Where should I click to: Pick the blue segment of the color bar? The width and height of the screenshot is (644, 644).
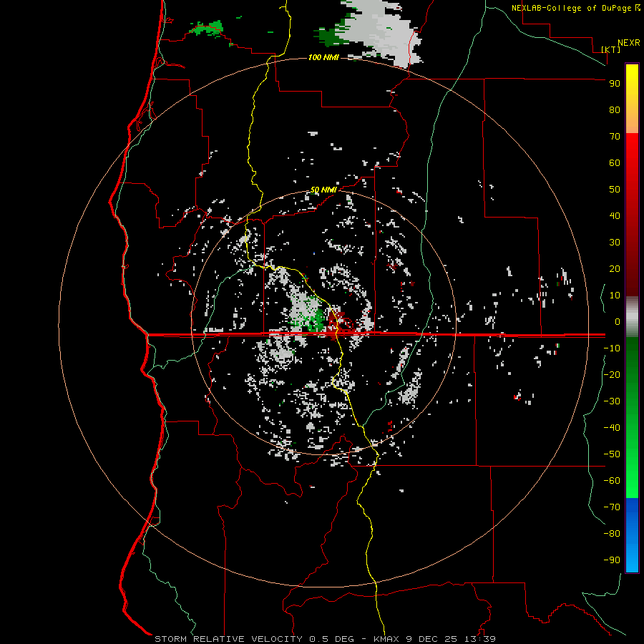pos(632,535)
